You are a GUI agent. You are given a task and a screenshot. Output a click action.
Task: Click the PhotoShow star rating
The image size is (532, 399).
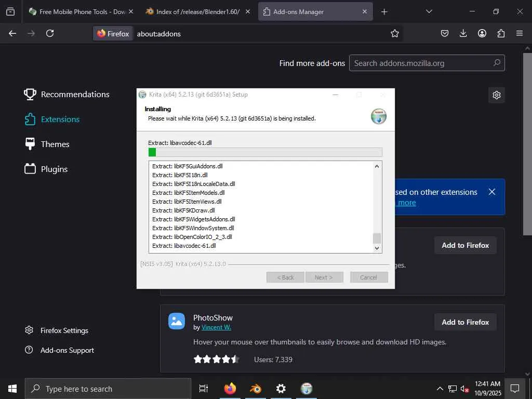coord(217,360)
